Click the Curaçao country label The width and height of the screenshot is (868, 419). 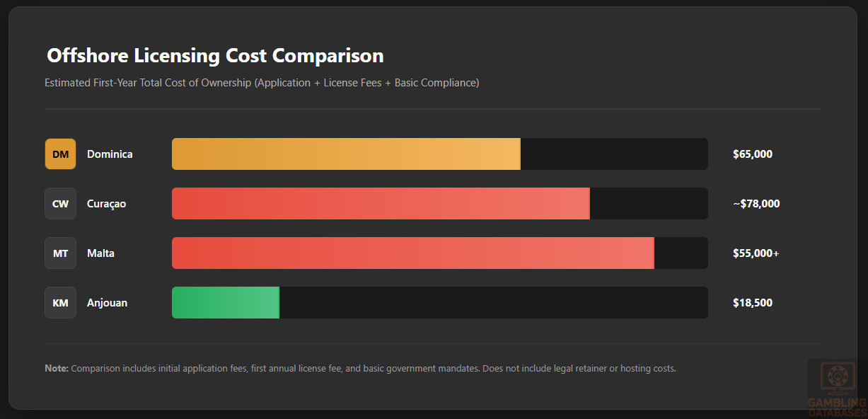[x=106, y=204]
